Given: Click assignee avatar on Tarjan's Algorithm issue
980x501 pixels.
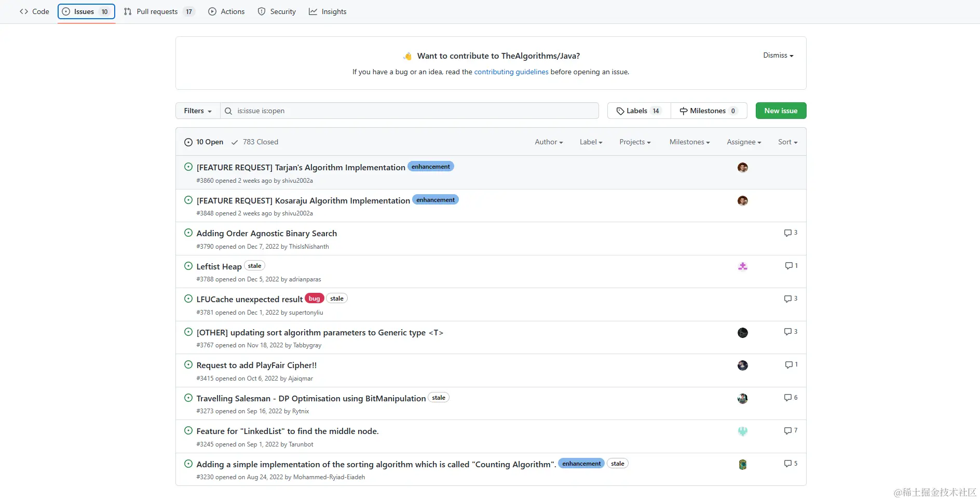Looking at the screenshot, I should click(x=742, y=168).
